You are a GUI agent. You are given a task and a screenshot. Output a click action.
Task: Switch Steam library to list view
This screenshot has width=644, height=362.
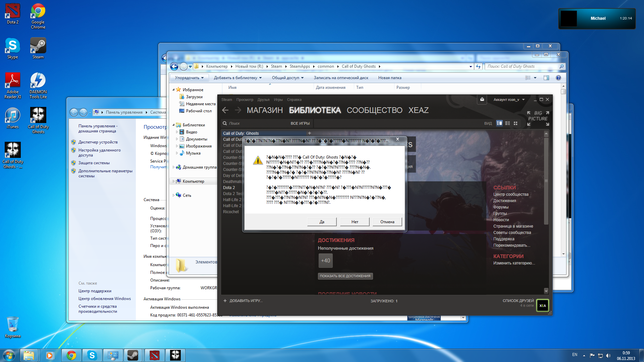coord(507,123)
